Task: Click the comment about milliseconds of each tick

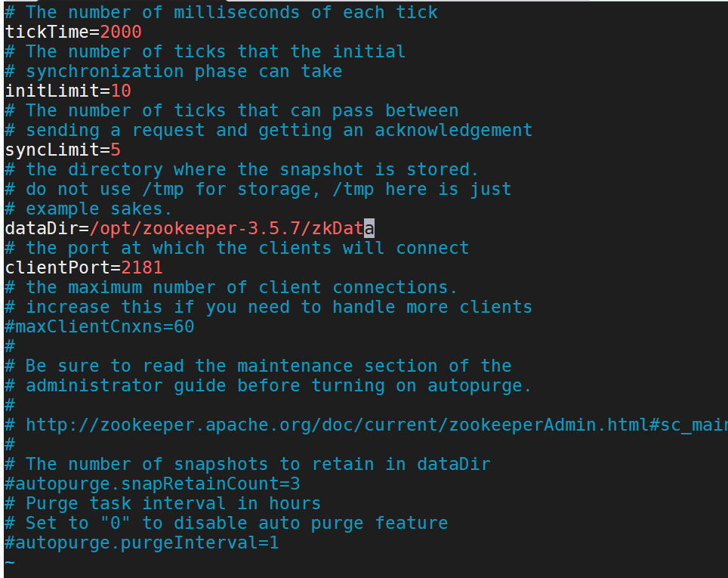Action: [221, 13]
